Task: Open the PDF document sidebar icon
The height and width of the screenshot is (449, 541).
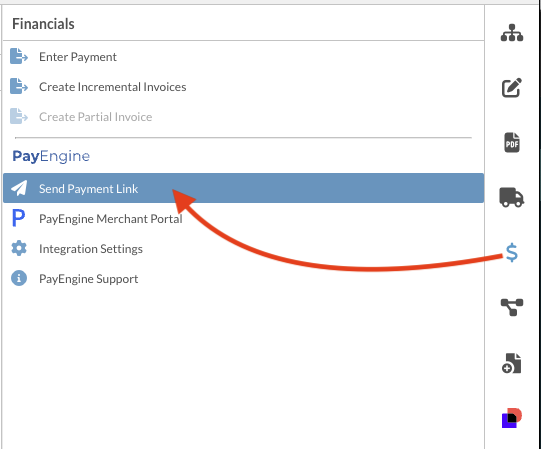Action: pyautogui.click(x=512, y=142)
